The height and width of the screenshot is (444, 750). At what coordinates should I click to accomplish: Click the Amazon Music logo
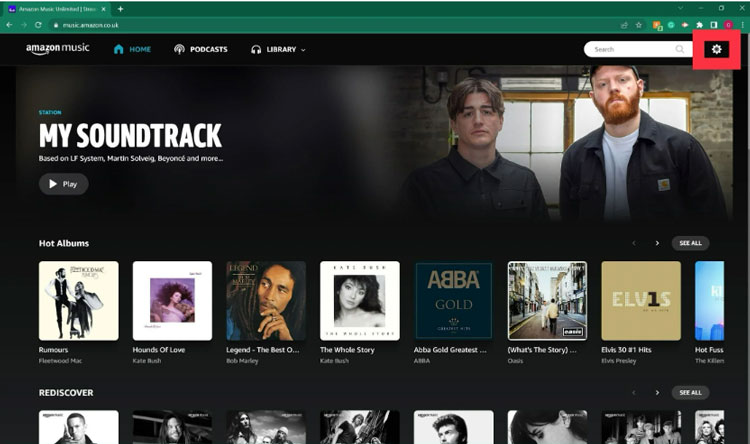click(57, 49)
